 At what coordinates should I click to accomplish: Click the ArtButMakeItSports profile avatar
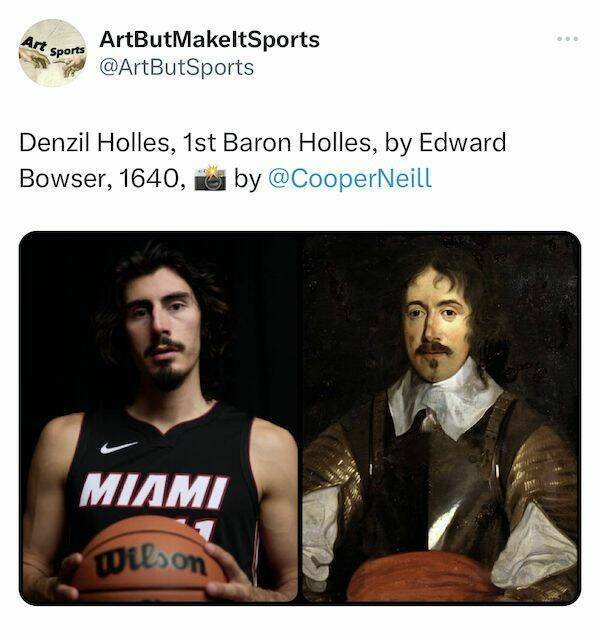click(x=53, y=53)
